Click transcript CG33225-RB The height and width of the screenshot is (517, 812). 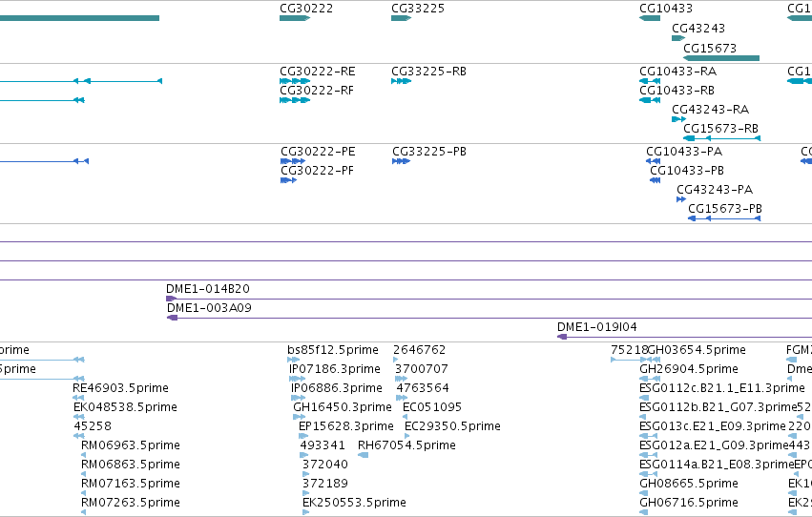(428, 72)
